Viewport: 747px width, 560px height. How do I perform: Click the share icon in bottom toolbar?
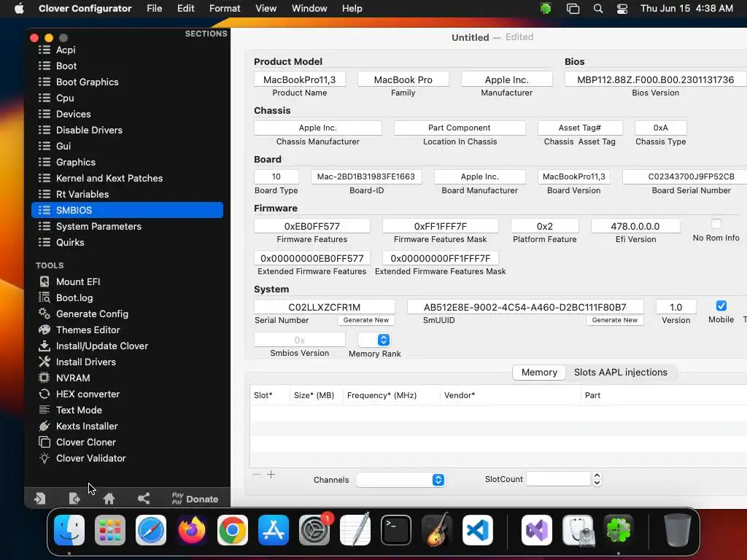click(x=144, y=499)
